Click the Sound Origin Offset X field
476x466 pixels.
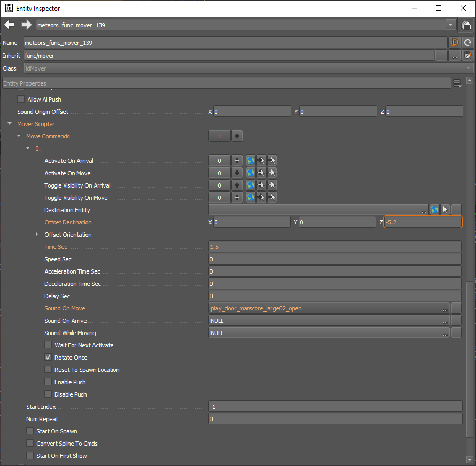click(x=252, y=112)
